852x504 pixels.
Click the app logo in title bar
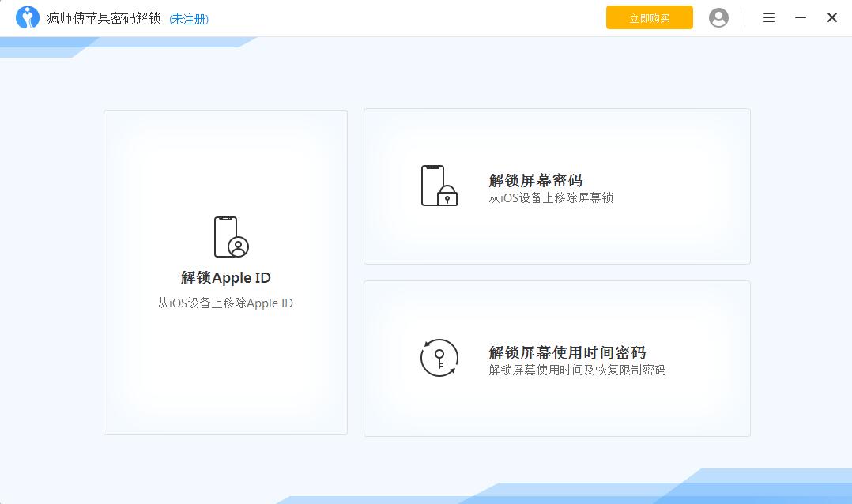(x=28, y=18)
